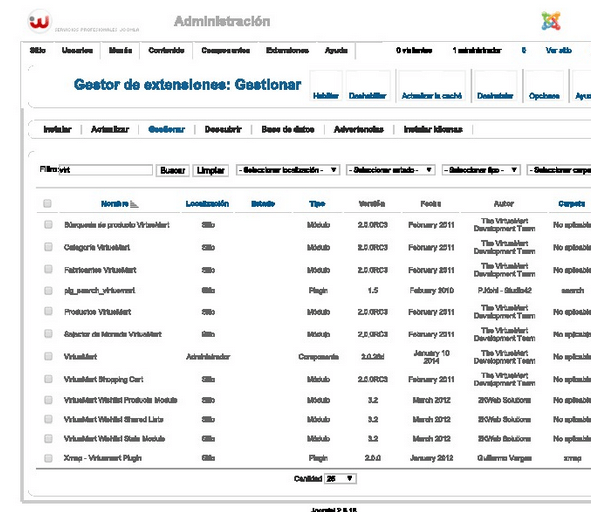Switch to the Advertencias submenu tab
The height and width of the screenshot is (512, 591).
point(359,129)
